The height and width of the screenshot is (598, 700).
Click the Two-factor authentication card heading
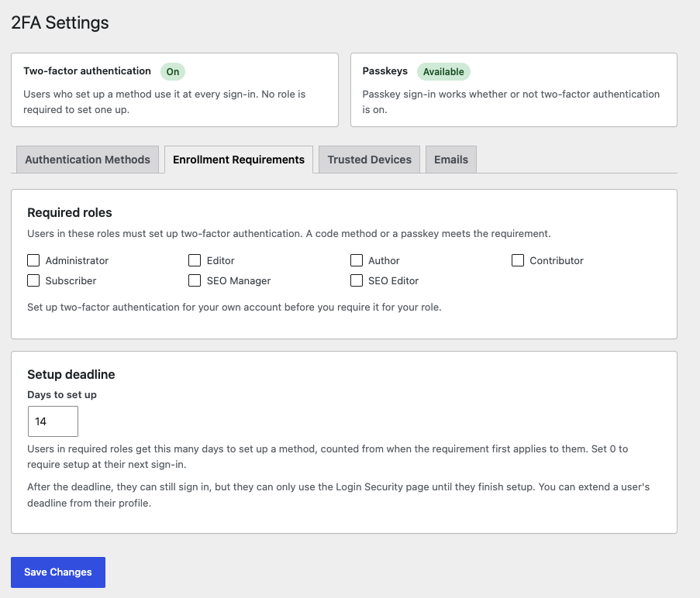tap(87, 71)
